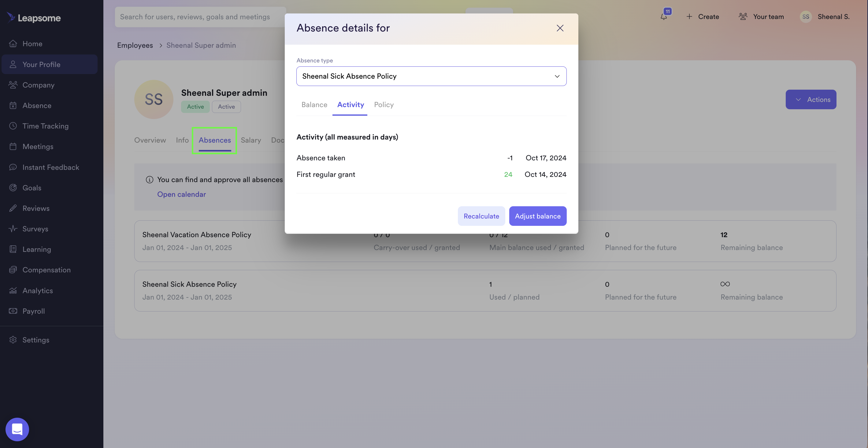Open Your team page
This screenshot has height=448, width=868.
(761, 17)
